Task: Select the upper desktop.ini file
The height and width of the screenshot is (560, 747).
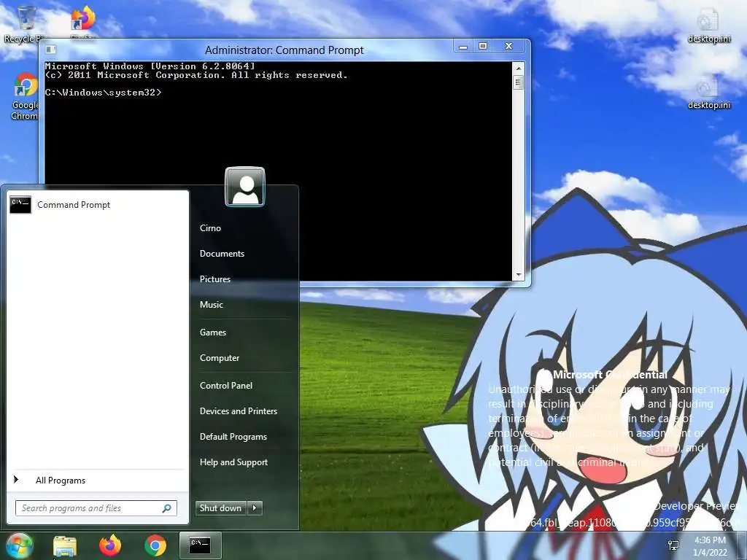Action: 708,26
